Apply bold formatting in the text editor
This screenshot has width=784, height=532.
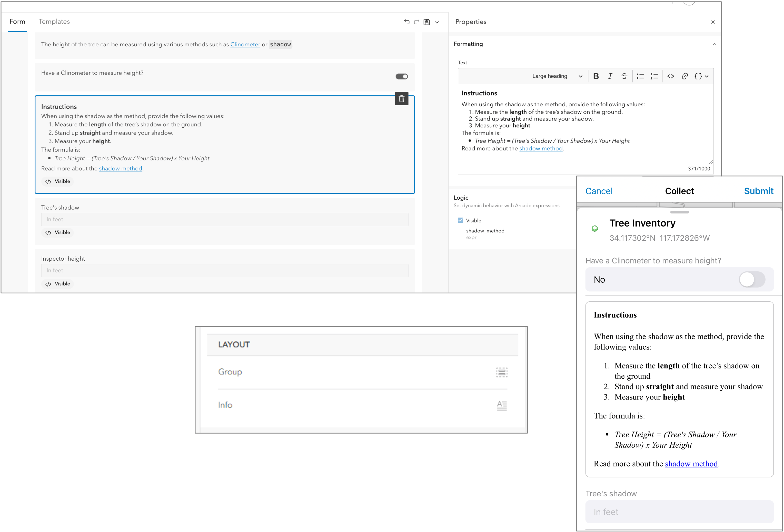[x=596, y=76]
